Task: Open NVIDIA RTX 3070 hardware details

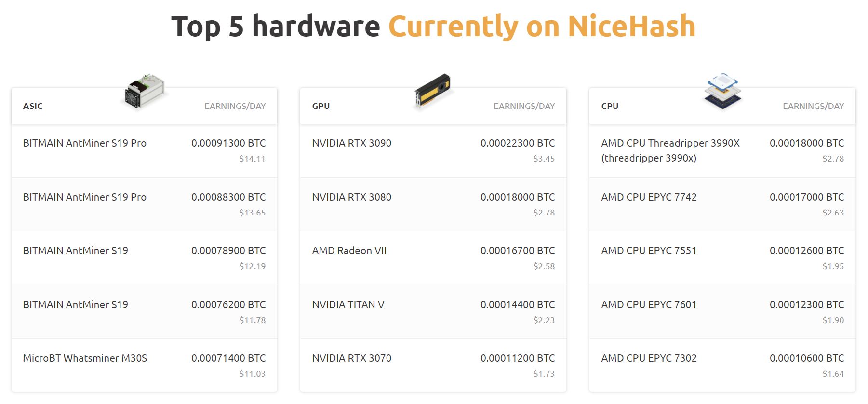Action: click(x=352, y=358)
